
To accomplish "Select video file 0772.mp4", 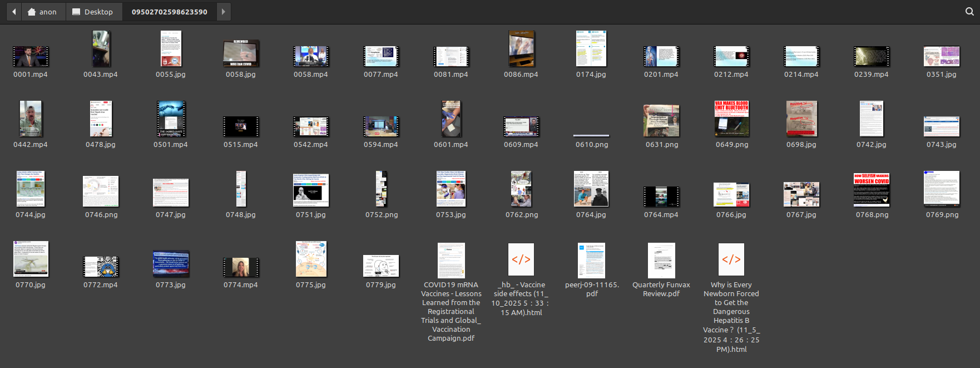I will click(x=101, y=267).
